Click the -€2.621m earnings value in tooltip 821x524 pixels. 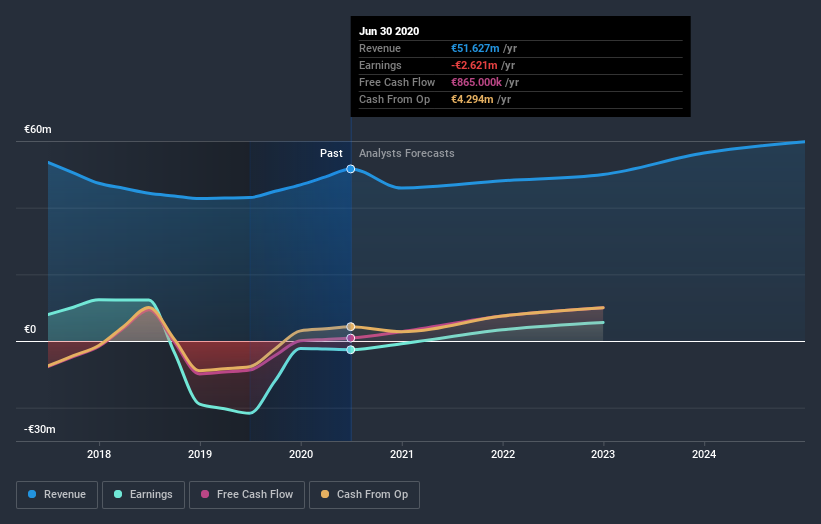point(474,65)
